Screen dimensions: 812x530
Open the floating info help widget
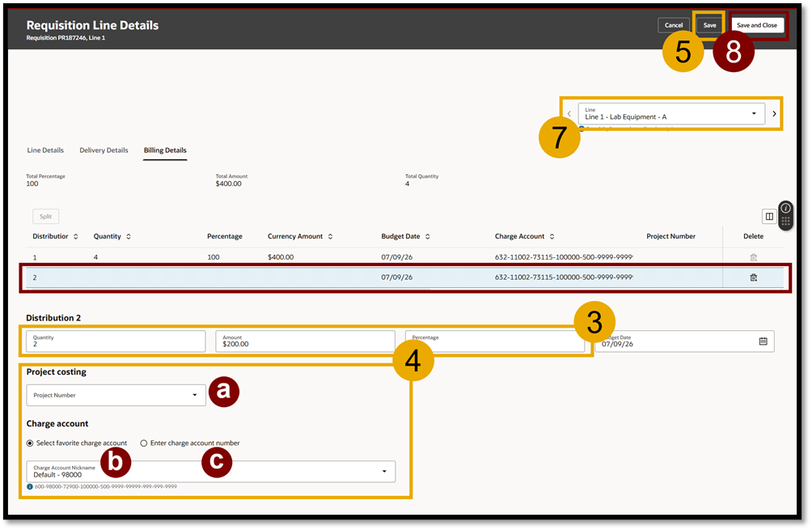785,208
